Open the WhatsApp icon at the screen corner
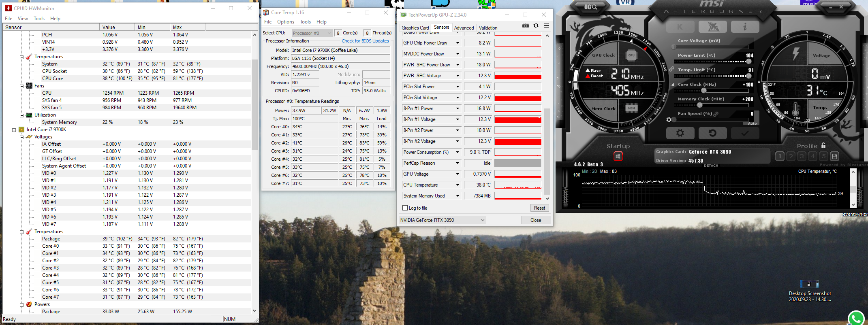 (856, 318)
